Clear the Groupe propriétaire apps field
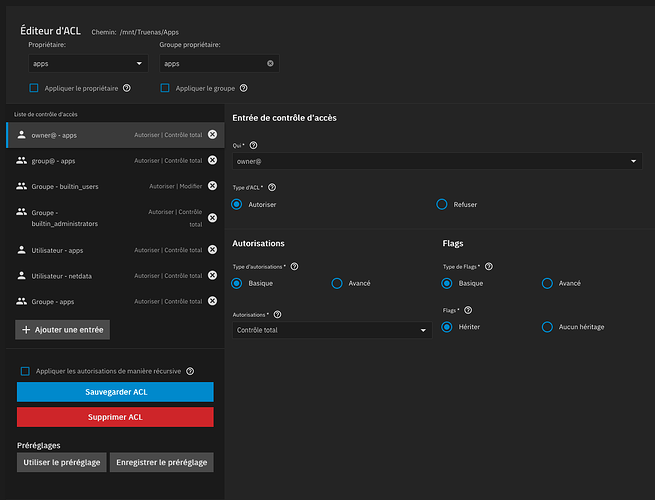655x500 pixels. [270, 63]
